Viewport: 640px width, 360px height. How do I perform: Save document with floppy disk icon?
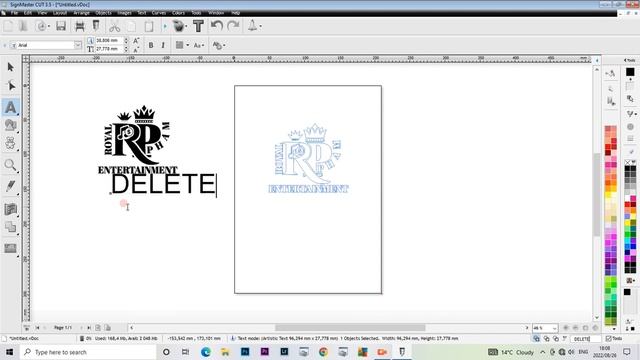coord(61,26)
